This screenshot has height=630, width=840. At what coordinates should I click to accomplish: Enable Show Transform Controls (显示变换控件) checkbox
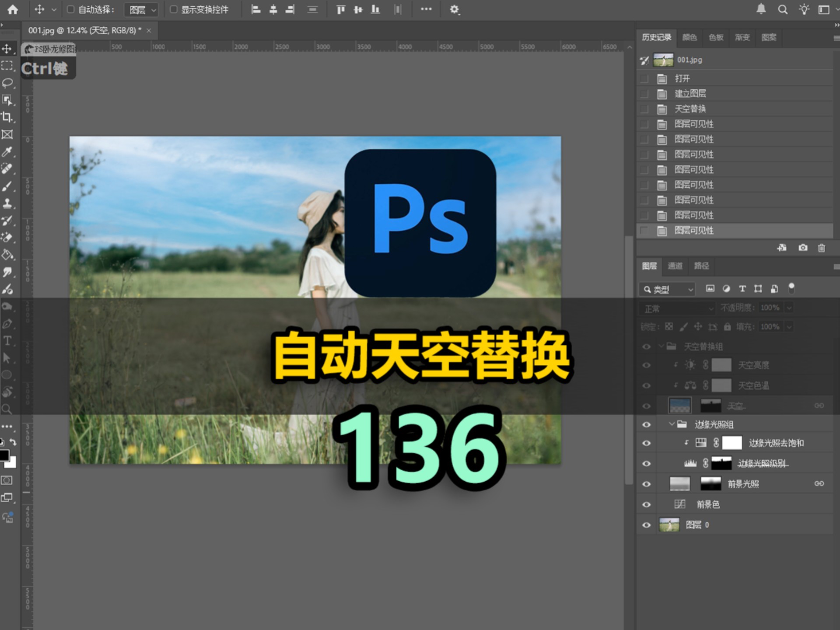(x=174, y=9)
